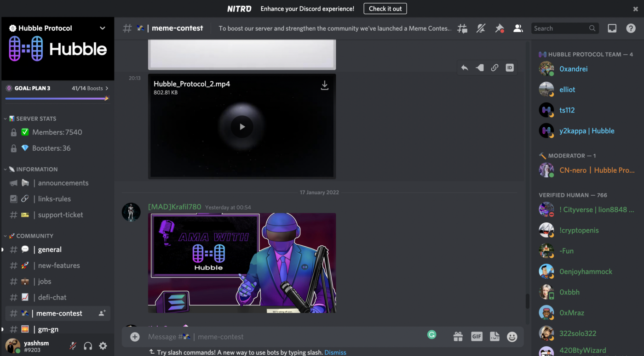This screenshot has width=644, height=356.
Task: Open the Members: 7540 locked channel
Action: click(57, 132)
